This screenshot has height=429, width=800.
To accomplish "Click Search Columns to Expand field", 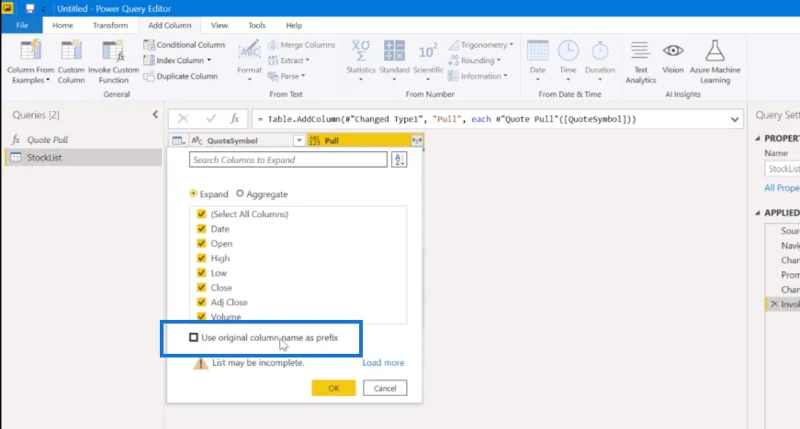I will pos(288,160).
